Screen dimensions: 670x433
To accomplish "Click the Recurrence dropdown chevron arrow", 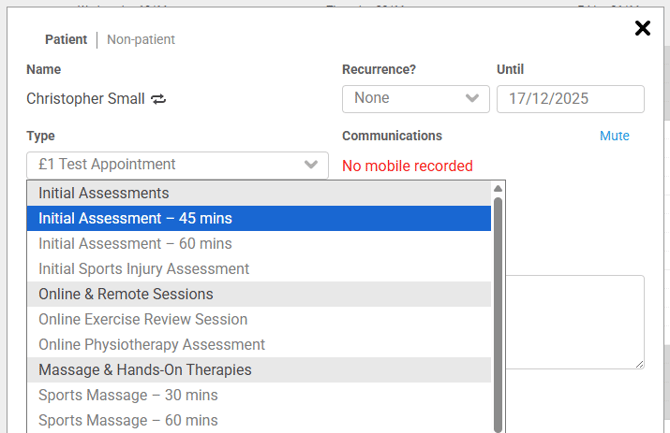I will (472, 99).
